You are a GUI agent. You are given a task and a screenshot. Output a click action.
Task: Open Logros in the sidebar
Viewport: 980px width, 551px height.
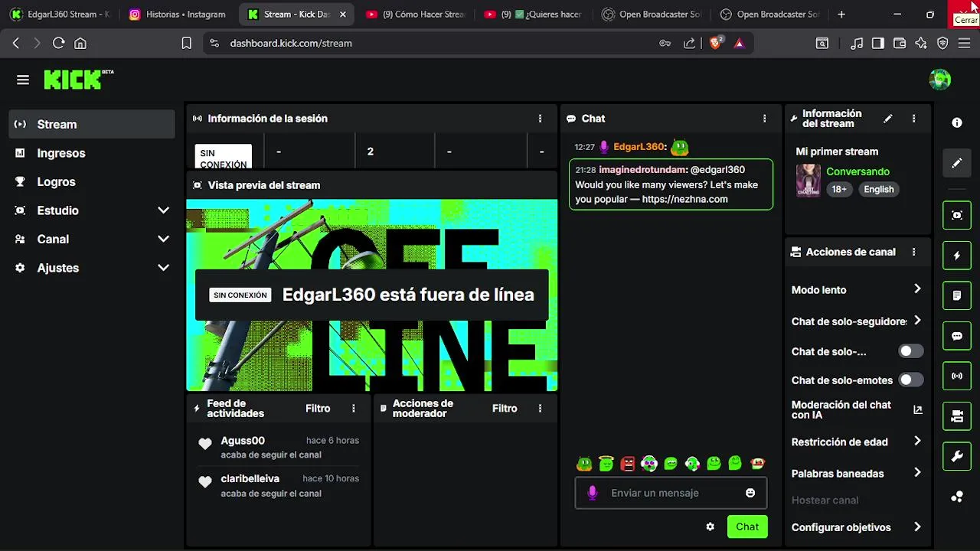(92, 181)
